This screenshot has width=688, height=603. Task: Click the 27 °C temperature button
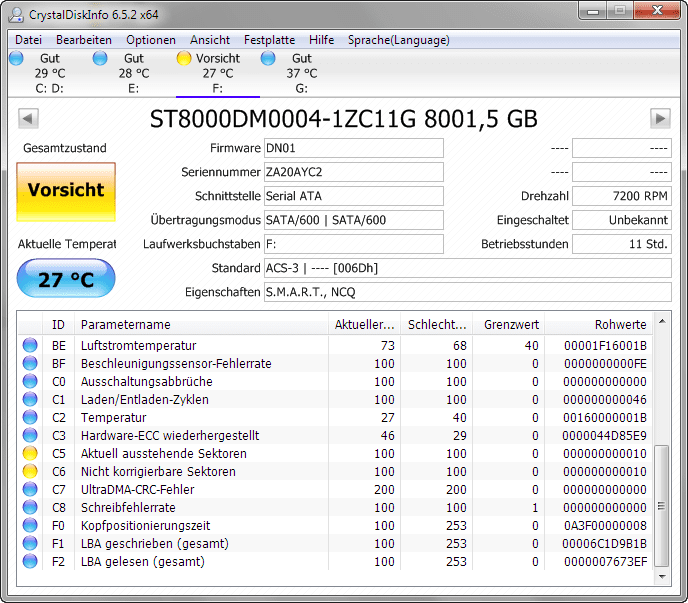pyautogui.click(x=66, y=278)
